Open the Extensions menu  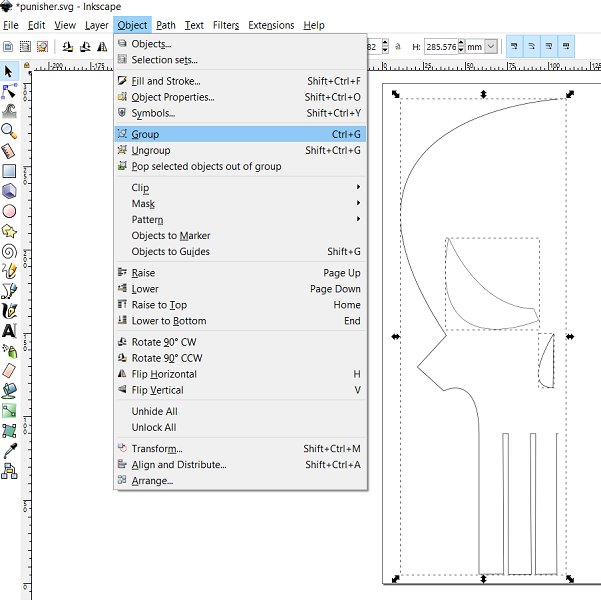271,25
